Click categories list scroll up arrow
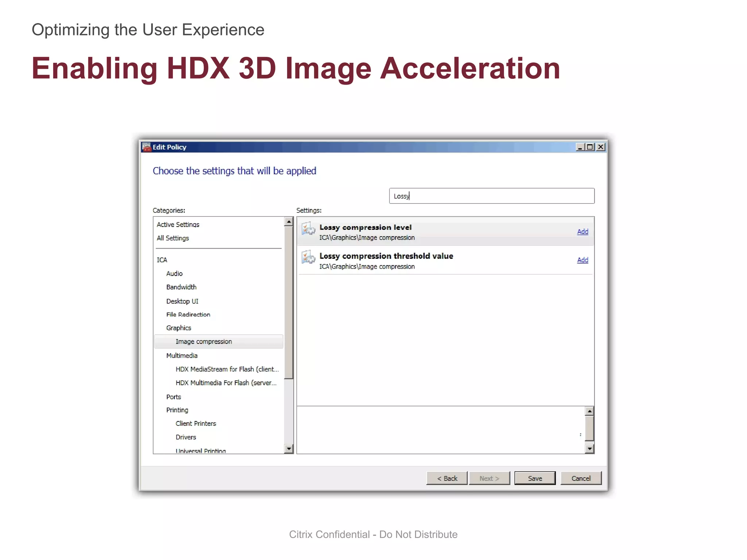 (289, 222)
